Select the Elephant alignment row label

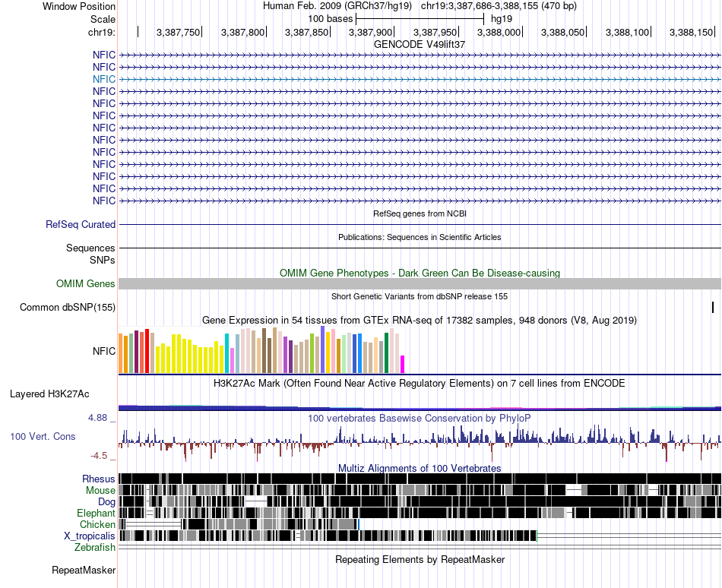click(x=96, y=513)
